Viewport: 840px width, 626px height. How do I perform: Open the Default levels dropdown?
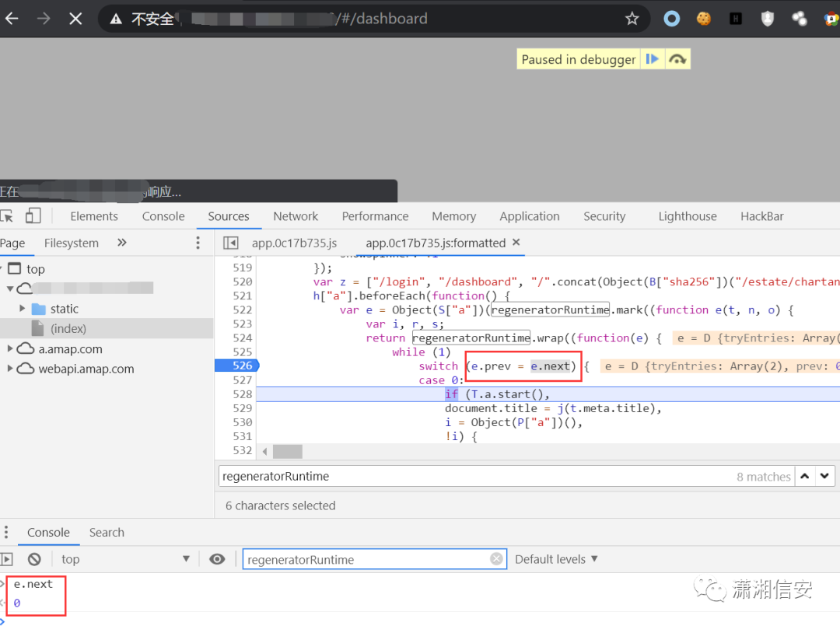click(556, 560)
